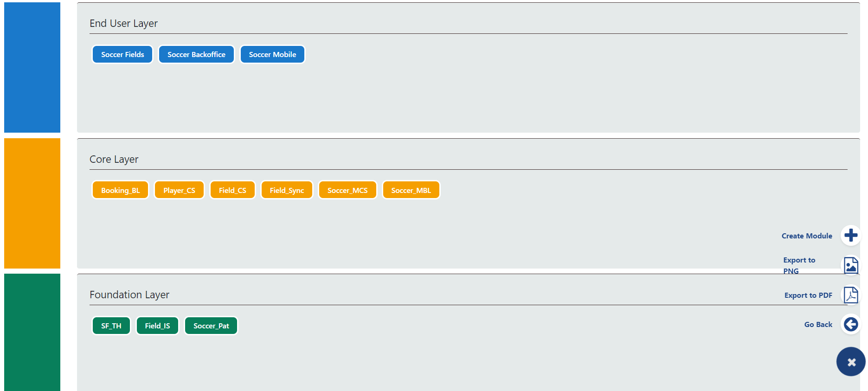Click the Export to PDF icon

click(x=851, y=295)
